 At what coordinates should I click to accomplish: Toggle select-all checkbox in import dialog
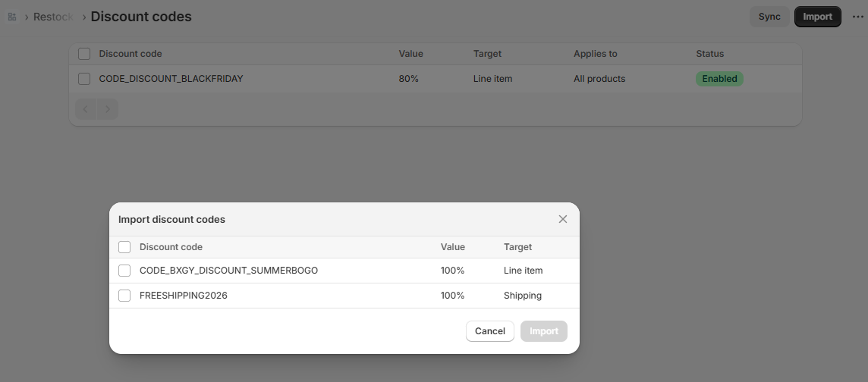(124, 246)
